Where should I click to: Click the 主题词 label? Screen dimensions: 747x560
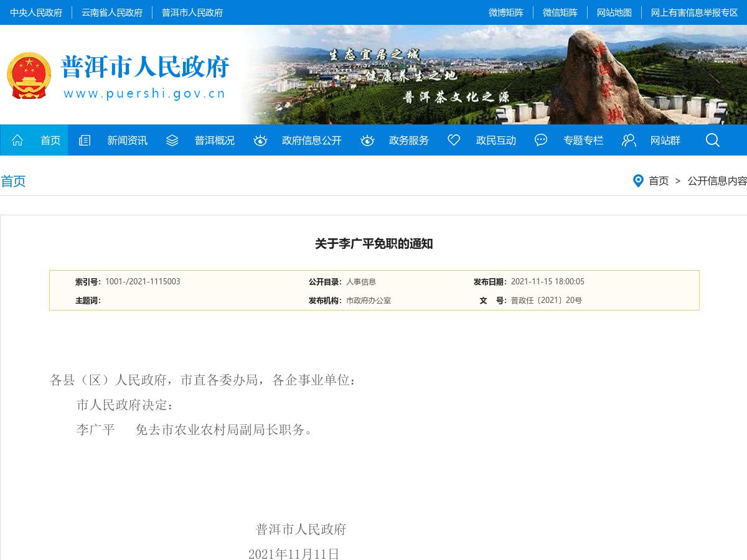tap(88, 301)
